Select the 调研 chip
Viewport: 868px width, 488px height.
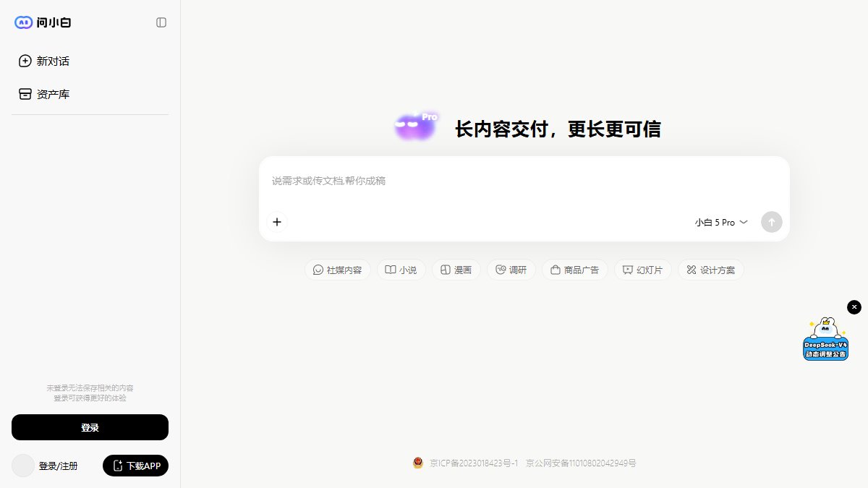[511, 270]
